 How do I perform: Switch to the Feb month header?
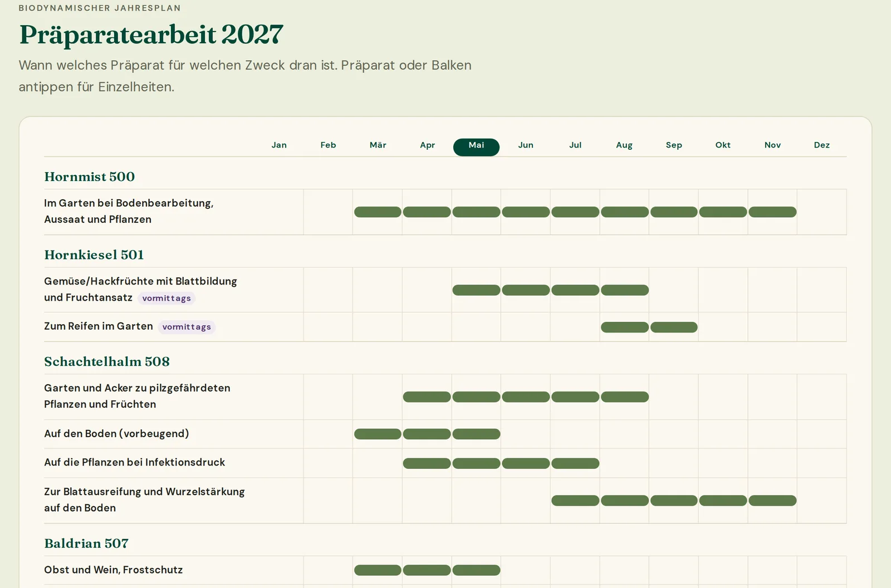328,145
